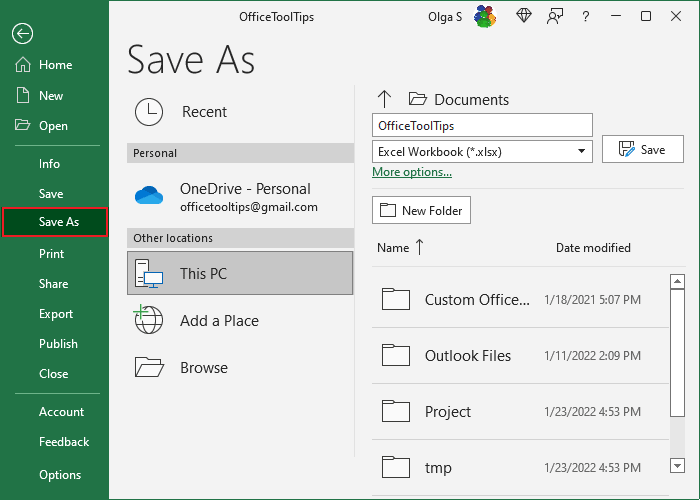
Task: Click the Documents path label
Action: coord(471,100)
